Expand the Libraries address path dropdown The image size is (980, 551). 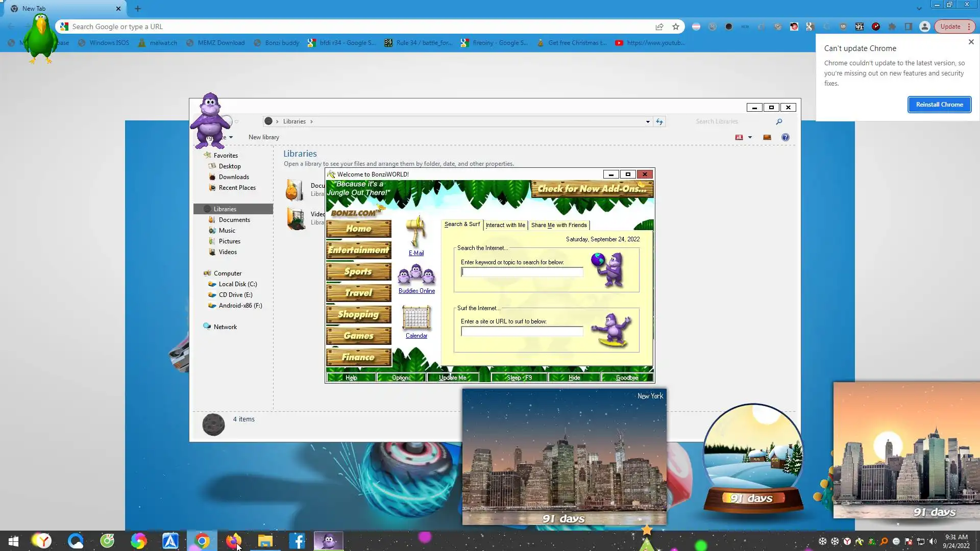(648, 121)
